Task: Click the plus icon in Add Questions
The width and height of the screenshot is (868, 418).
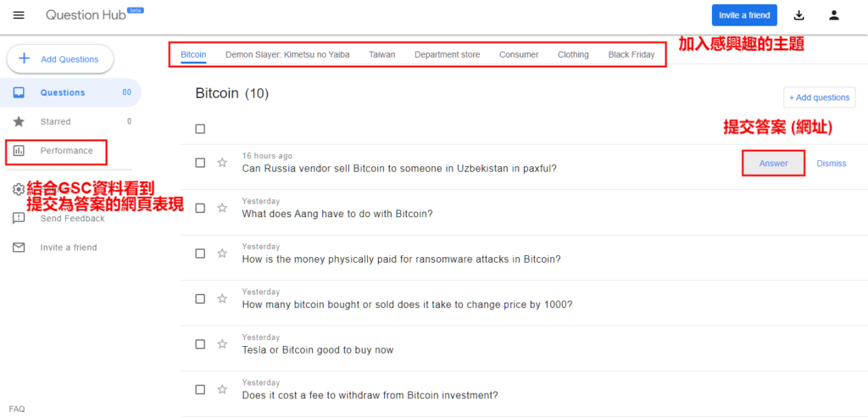Action: [x=24, y=59]
